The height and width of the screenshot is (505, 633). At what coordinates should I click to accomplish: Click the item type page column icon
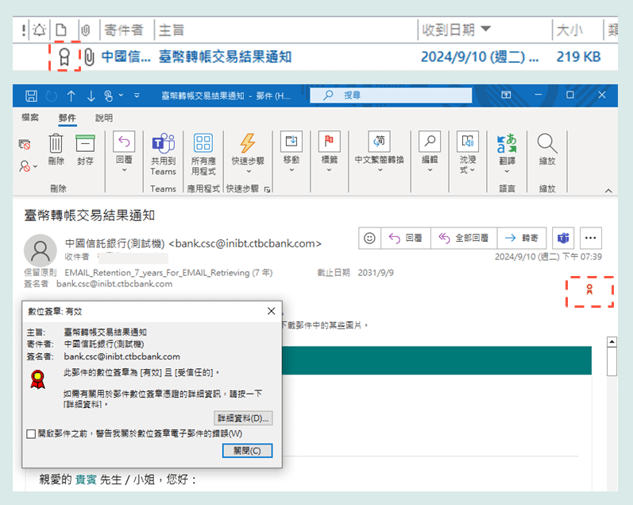click(61, 30)
